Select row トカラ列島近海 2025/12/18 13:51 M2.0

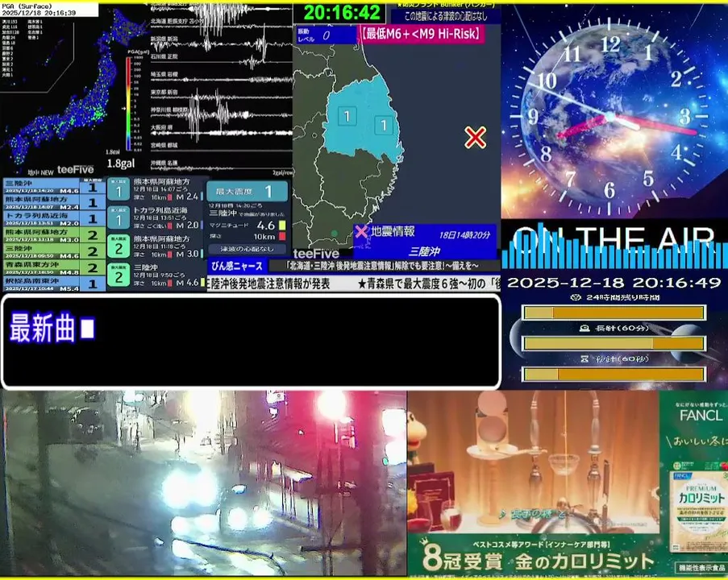(54, 219)
